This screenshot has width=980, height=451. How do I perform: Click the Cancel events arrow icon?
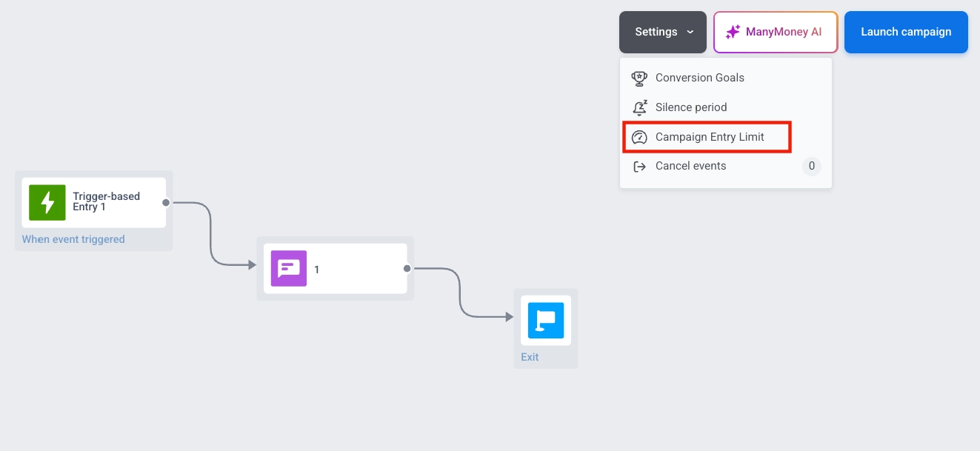tap(639, 167)
